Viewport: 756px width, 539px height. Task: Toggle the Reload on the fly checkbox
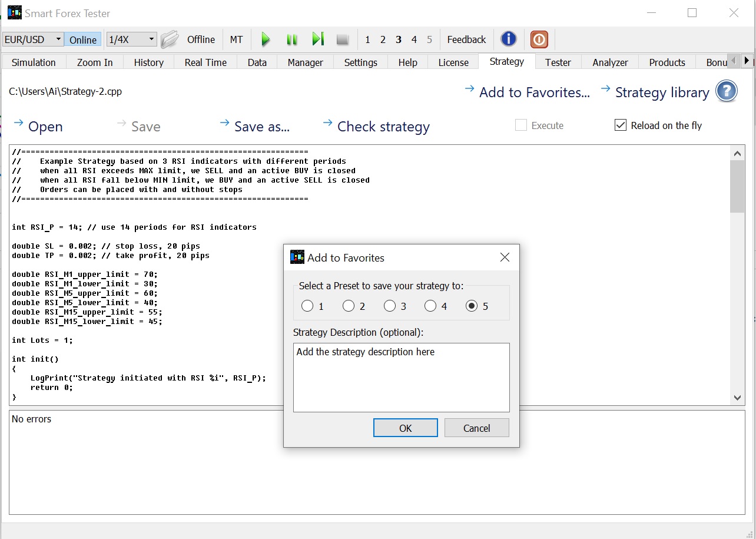(621, 125)
